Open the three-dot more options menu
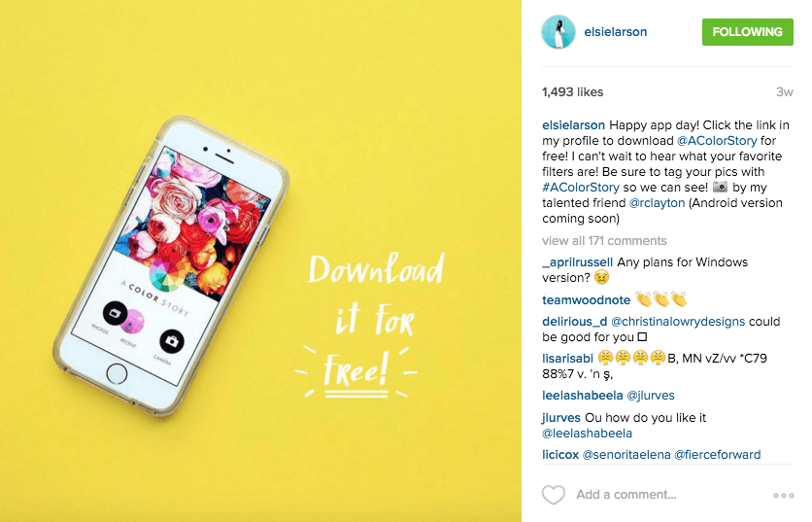The height and width of the screenshot is (522, 812). point(784,496)
